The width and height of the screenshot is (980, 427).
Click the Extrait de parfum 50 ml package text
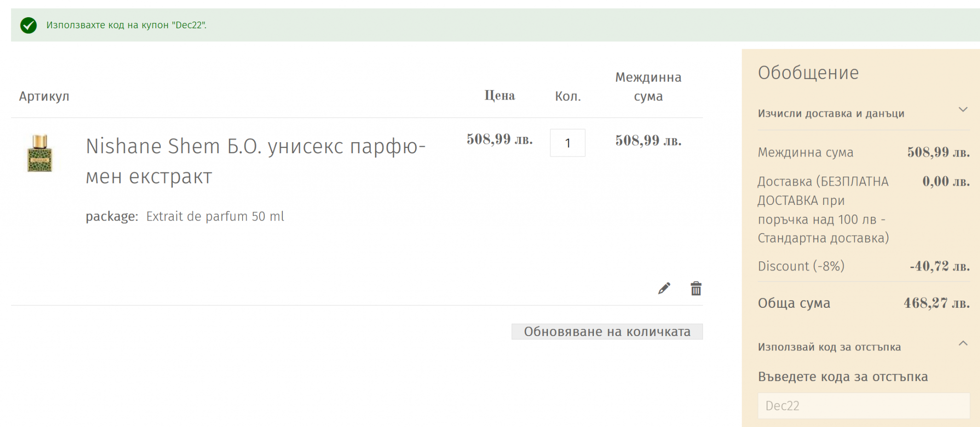(x=215, y=216)
